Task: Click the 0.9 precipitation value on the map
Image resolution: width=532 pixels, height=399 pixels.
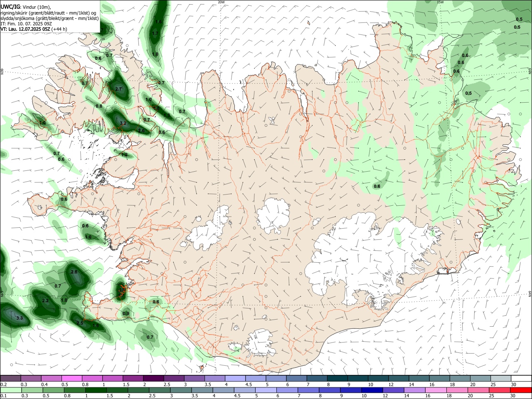Action: tap(126, 314)
